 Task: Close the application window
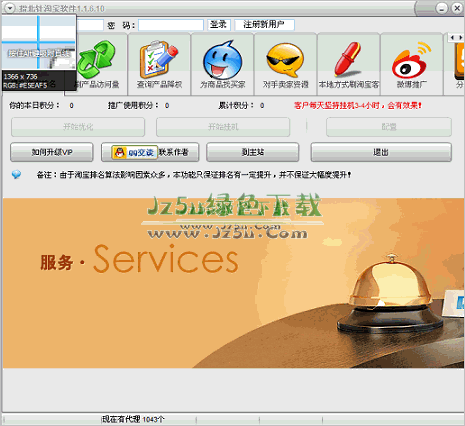point(457,8)
